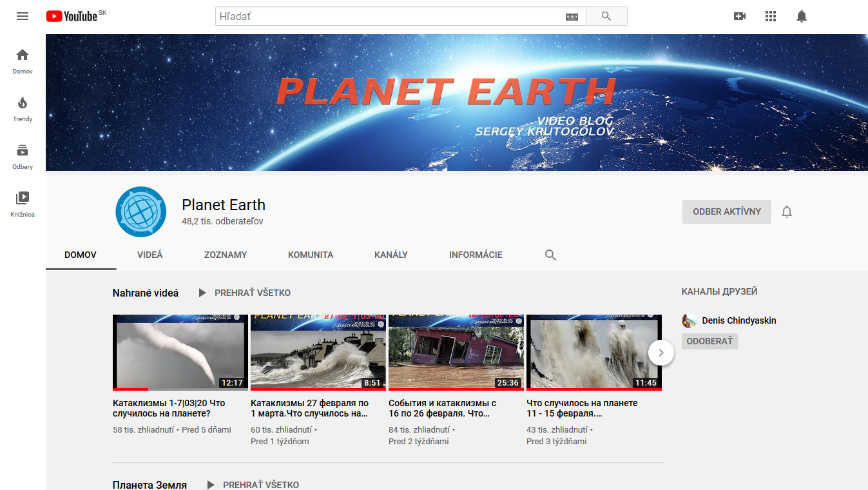The image size is (868, 490).
Task: Open Knižnica library in sidebar
Action: (23, 204)
